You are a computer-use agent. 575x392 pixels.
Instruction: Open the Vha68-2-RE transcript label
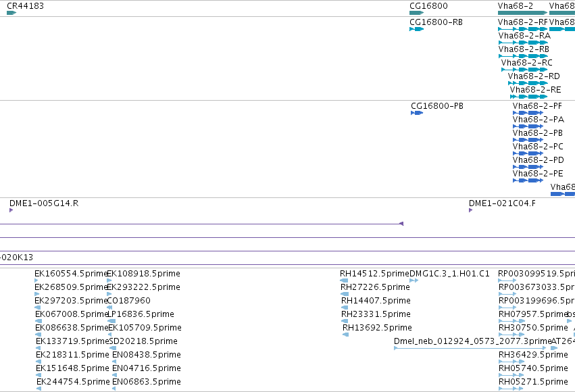click(535, 90)
